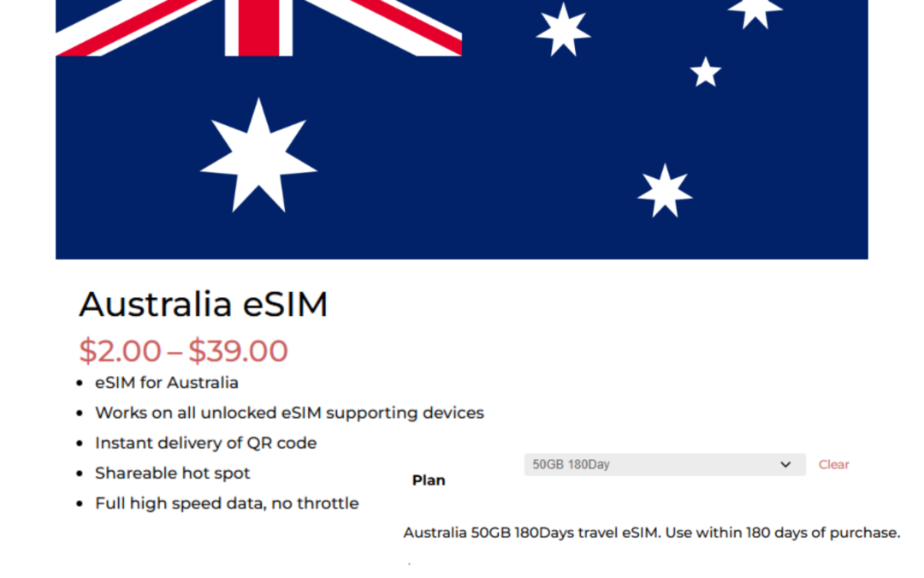This screenshot has height=578, width=924.
Task: Click the bullet 'eSIM for Australia'
Action: click(166, 382)
